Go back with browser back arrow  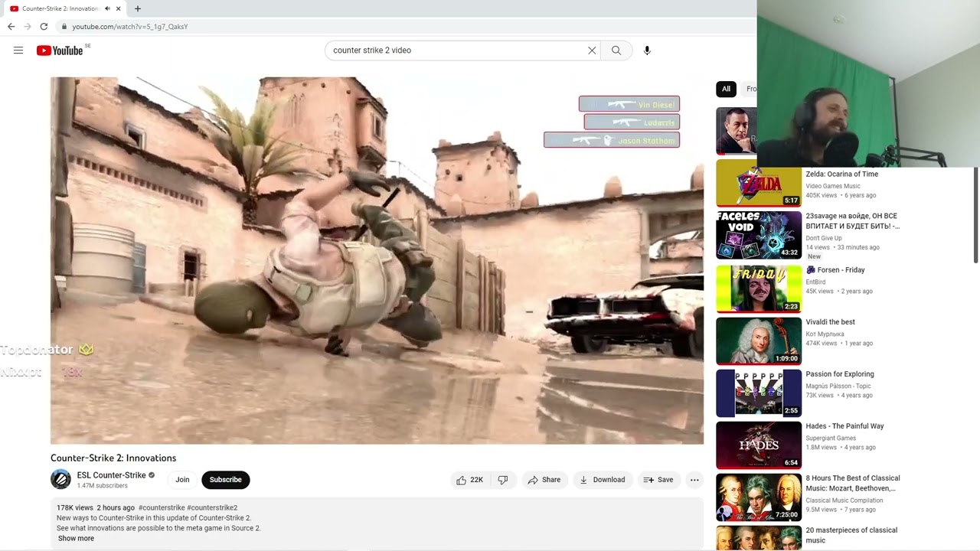tap(11, 27)
